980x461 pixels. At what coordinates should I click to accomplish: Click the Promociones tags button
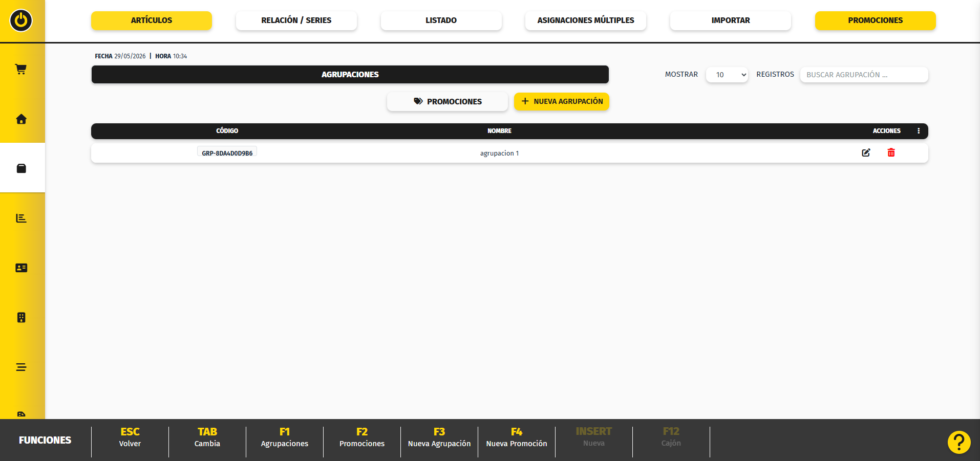pyautogui.click(x=448, y=101)
